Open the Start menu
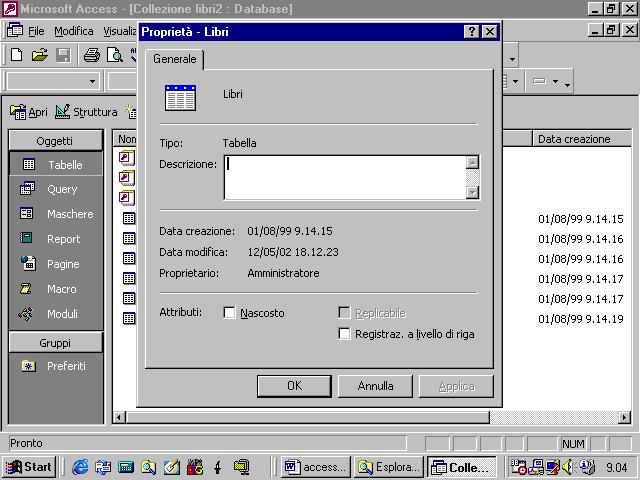This screenshot has height=480, width=640. pyautogui.click(x=29, y=467)
